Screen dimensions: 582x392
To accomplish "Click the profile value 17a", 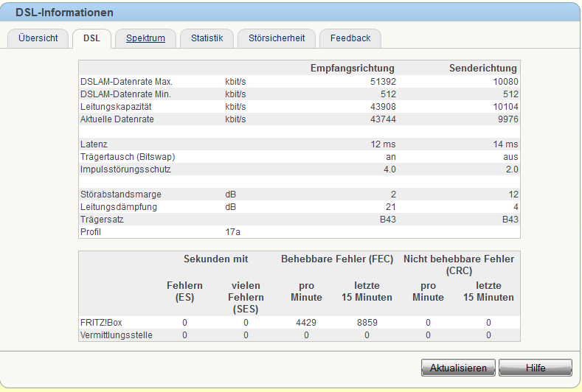I will click(x=232, y=232).
